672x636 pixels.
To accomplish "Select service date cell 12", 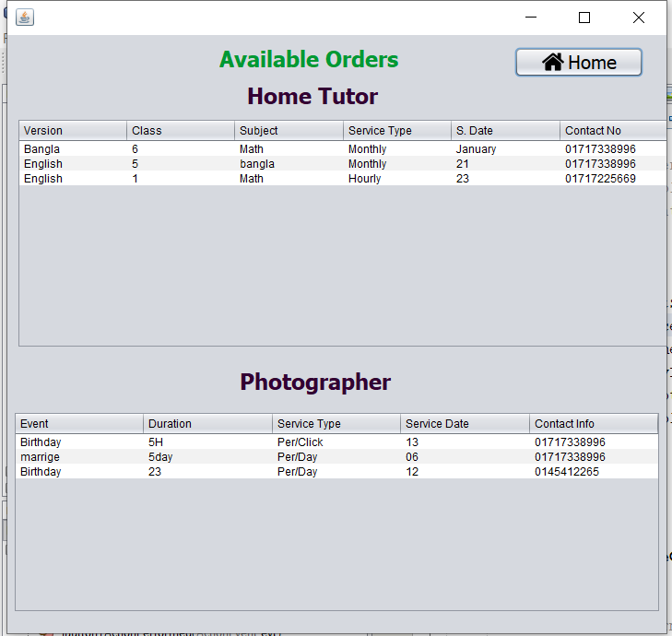I will (x=465, y=472).
